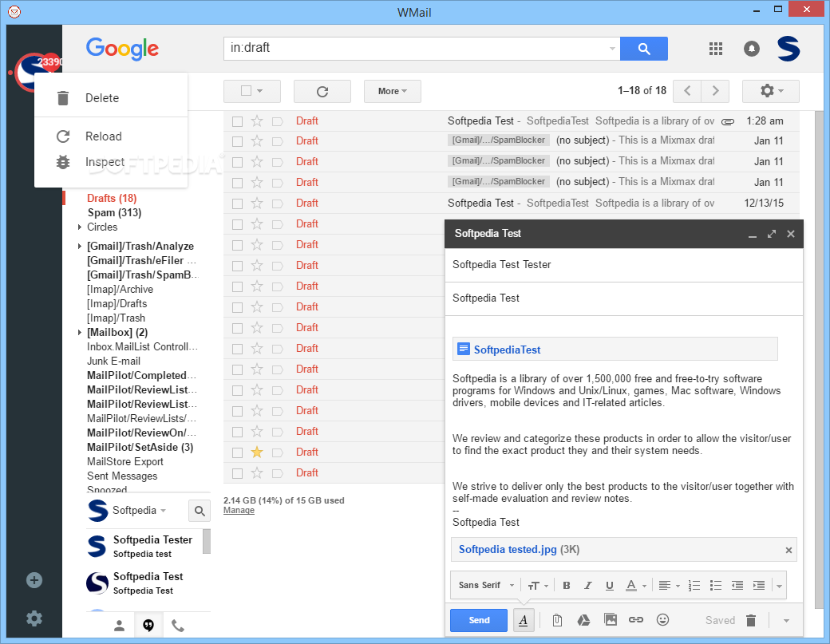Open the Google apps grid
This screenshot has height=644, width=830.
point(716,49)
